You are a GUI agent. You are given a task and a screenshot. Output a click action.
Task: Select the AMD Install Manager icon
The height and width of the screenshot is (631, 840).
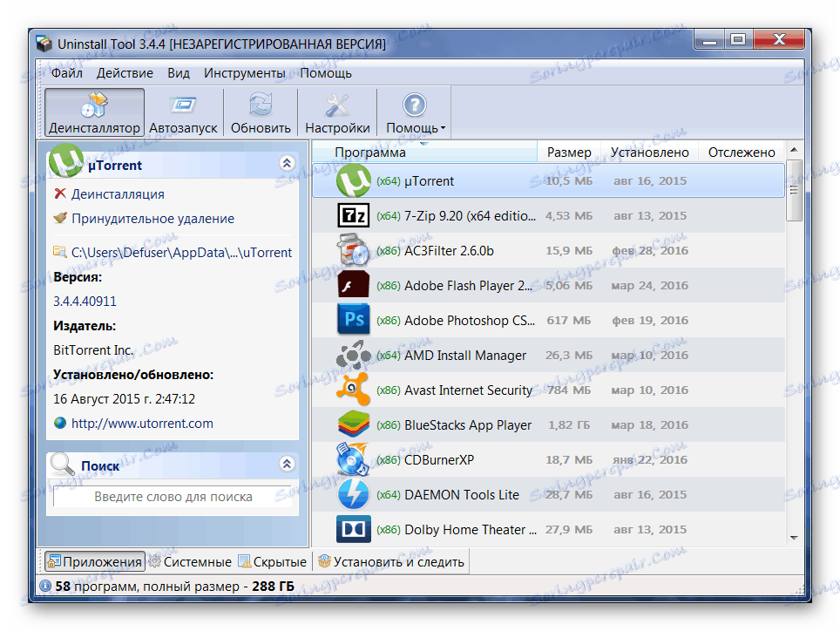coord(354,355)
